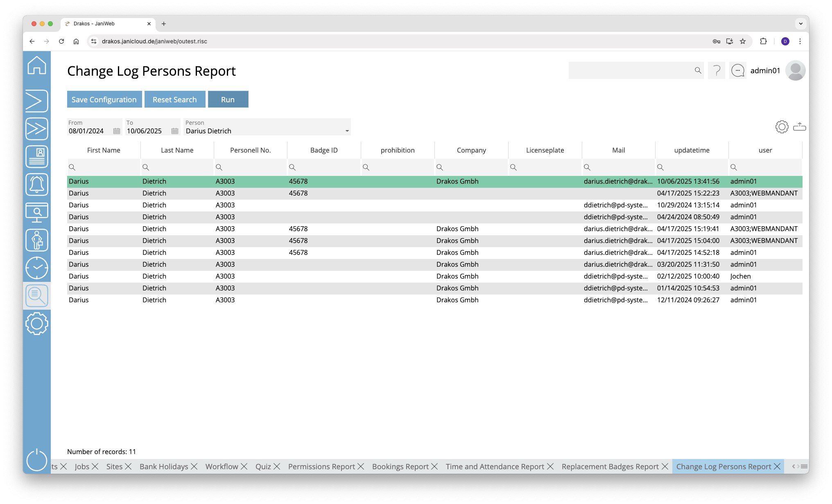Image resolution: width=832 pixels, height=504 pixels.
Task: Open the table column settings gear icon
Action: (782, 127)
